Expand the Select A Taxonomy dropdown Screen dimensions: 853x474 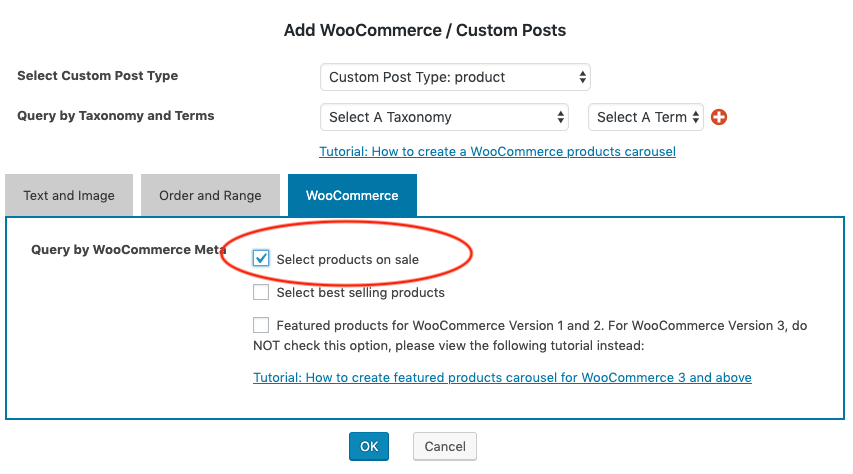click(445, 117)
